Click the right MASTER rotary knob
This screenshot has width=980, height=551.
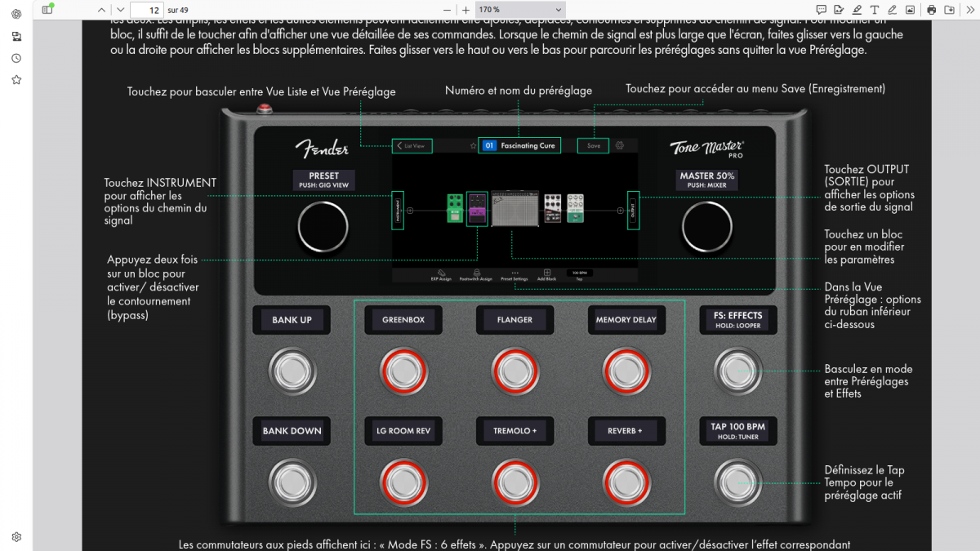(707, 226)
